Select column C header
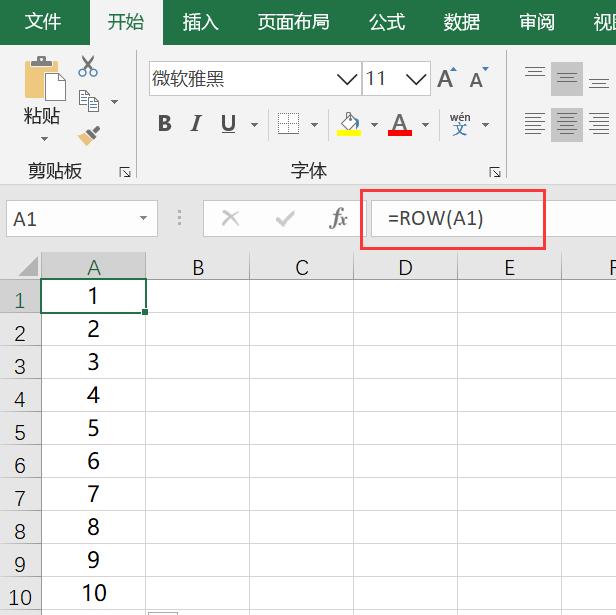The width and height of the screenshot is (616, 615). click(x=301, y=267)
